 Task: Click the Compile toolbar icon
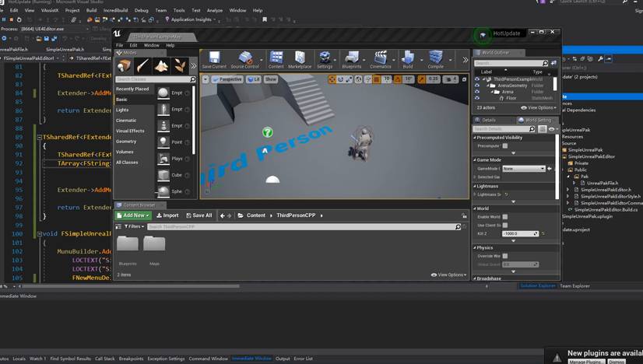(x=435, y=60)
